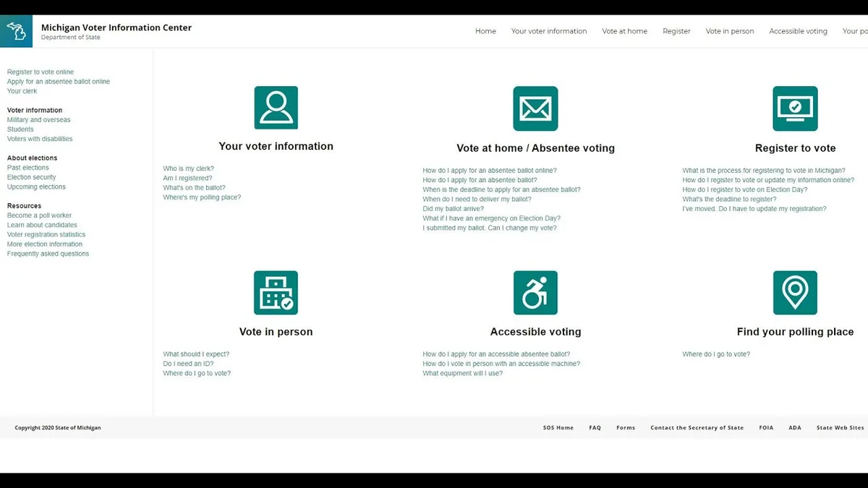Click the Michigan state logo icon

click(x=16, y=31)
